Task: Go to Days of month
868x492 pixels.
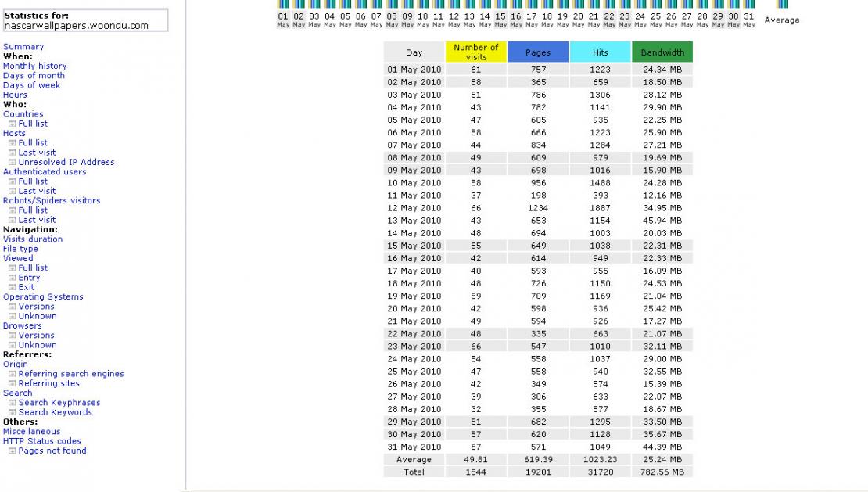Action: coord(34,76)
